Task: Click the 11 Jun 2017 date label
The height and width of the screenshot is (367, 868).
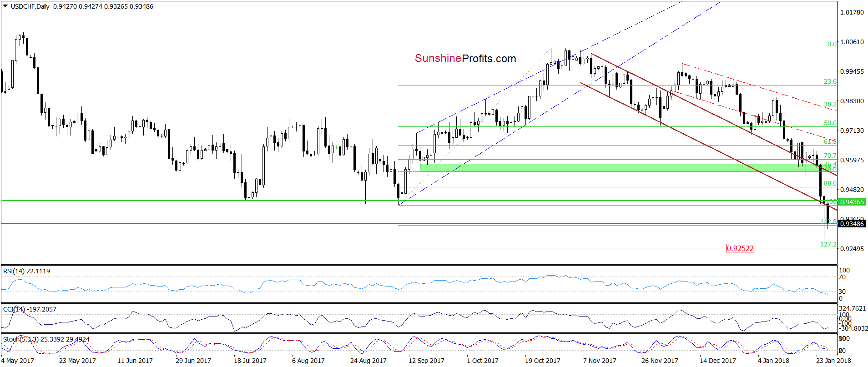Action: point(135,361)
